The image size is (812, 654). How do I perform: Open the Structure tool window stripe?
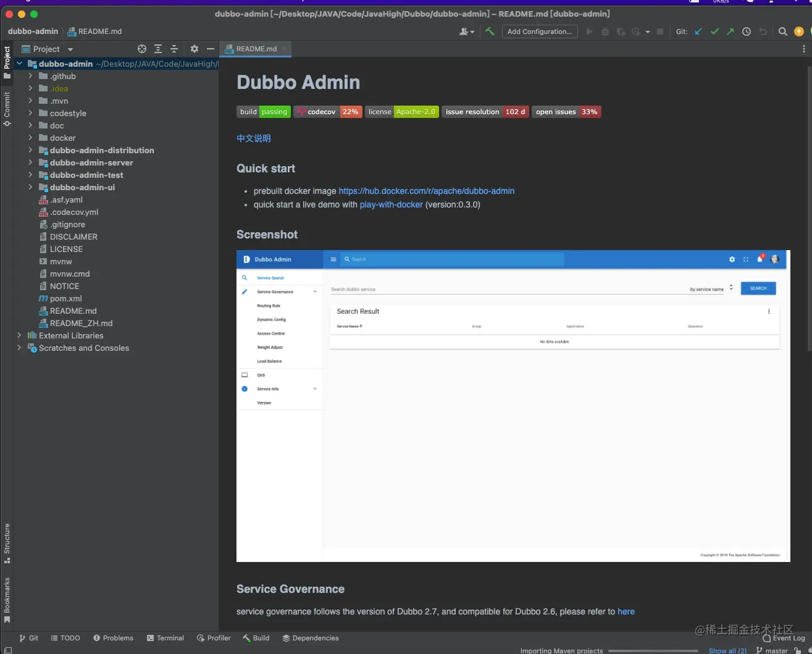[x=7, y=543]
